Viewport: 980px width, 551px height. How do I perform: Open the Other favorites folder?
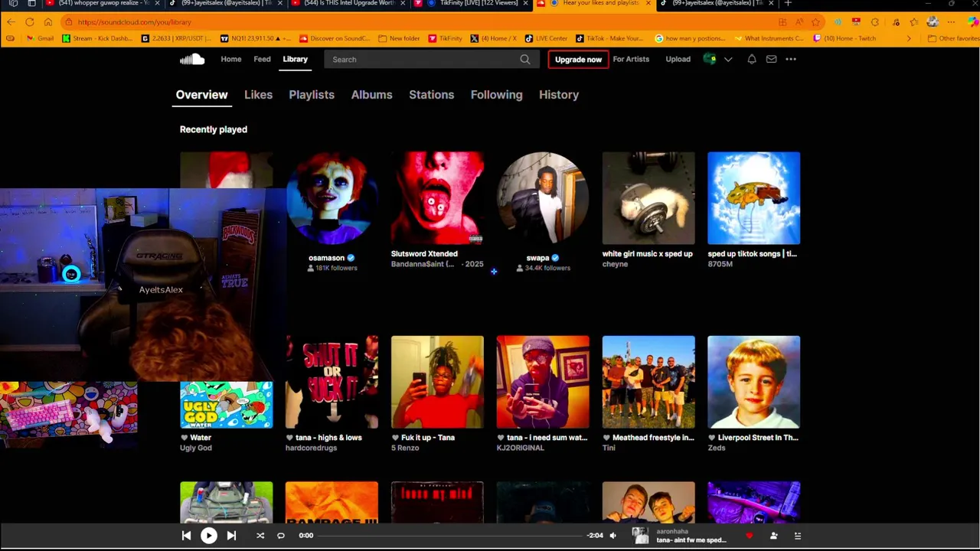[953, 38]
